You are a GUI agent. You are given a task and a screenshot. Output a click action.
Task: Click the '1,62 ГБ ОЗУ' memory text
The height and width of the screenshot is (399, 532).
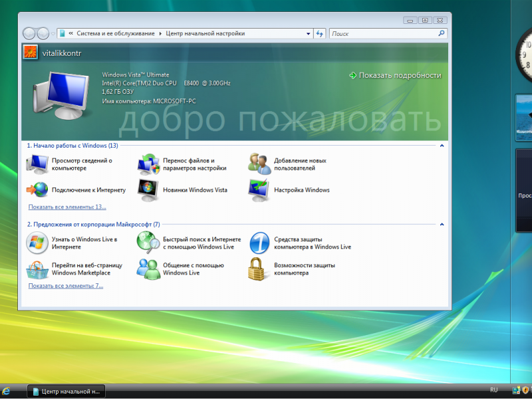(118, 92)
